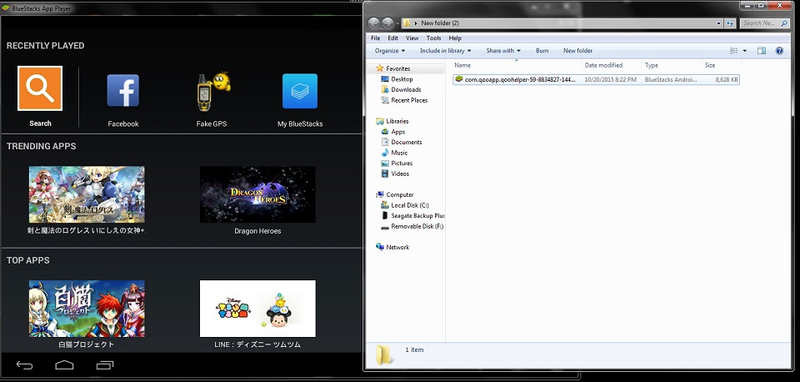Open the LINE Disney Tsum Tsum thumbnail
The width and height of the screenshot is (800, 382).
coord(258,309)
